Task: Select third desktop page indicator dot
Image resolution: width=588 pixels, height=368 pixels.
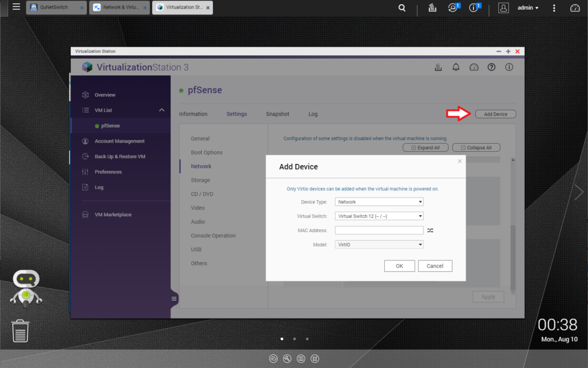Action: 307,339
